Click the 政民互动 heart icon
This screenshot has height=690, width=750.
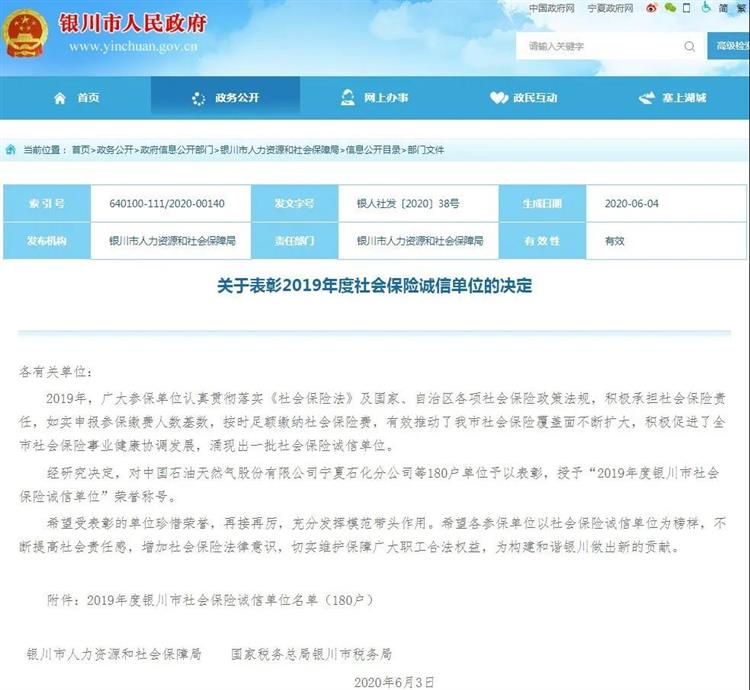499,98
